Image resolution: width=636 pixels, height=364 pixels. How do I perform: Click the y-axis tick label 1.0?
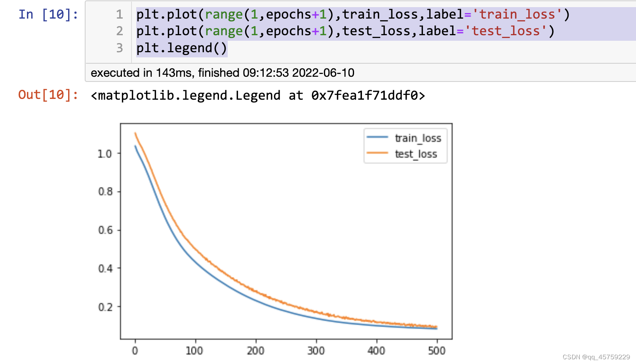105,154
